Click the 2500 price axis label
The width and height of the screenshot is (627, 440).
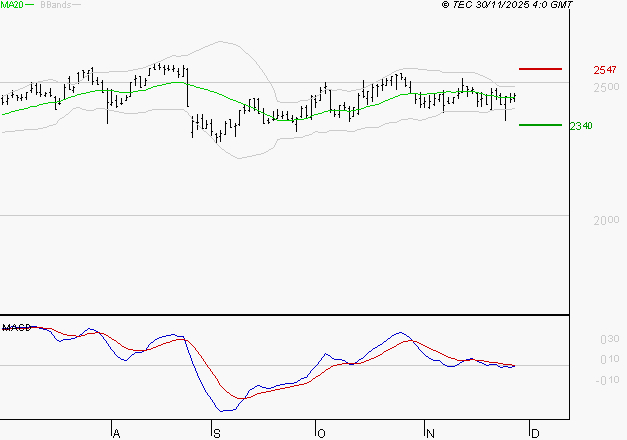coord(606,87)
